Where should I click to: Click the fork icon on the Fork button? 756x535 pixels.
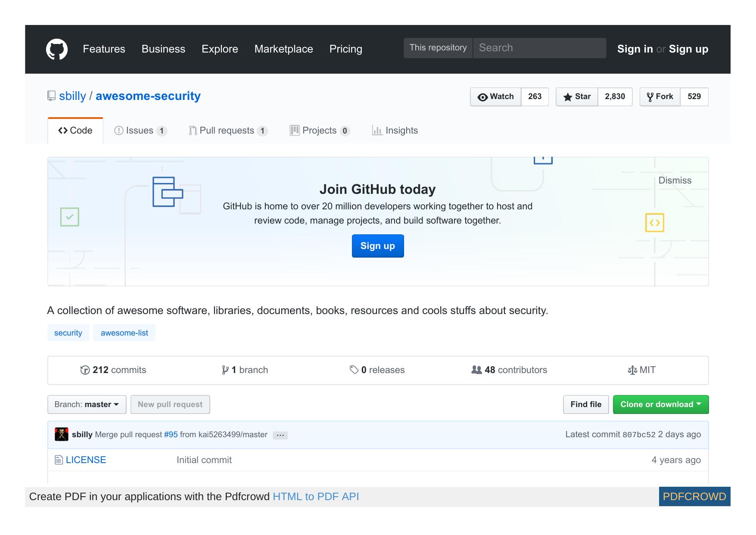click(x=650, y=96)
